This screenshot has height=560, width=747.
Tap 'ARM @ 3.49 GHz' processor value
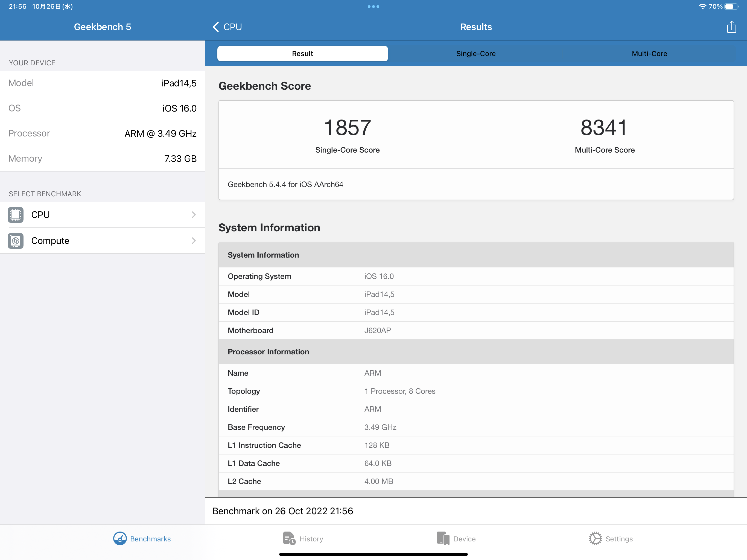[x=161, y=134]
